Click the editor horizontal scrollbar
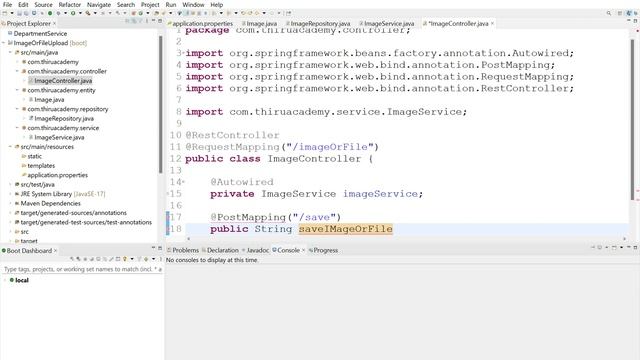This screenshot has width=640, height=360. [406, 239]
